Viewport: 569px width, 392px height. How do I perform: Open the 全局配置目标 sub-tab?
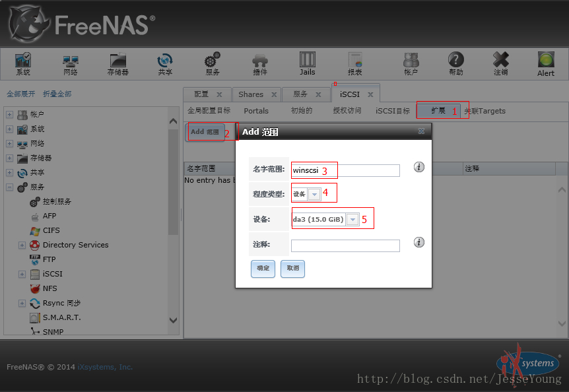(209, 111)
